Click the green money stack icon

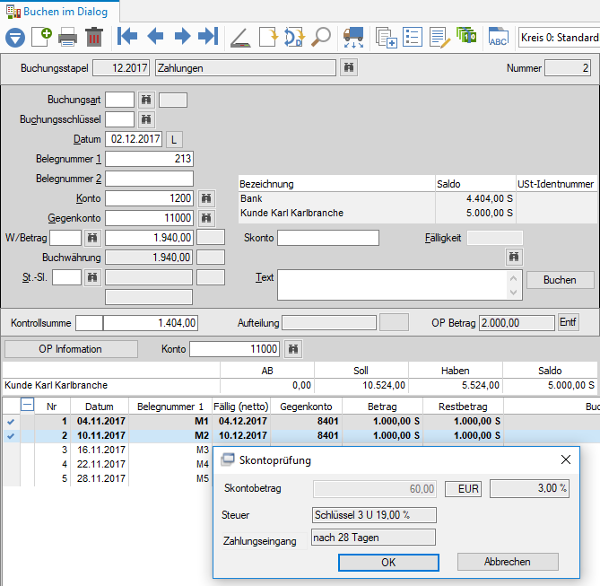[x=466, y=36]
